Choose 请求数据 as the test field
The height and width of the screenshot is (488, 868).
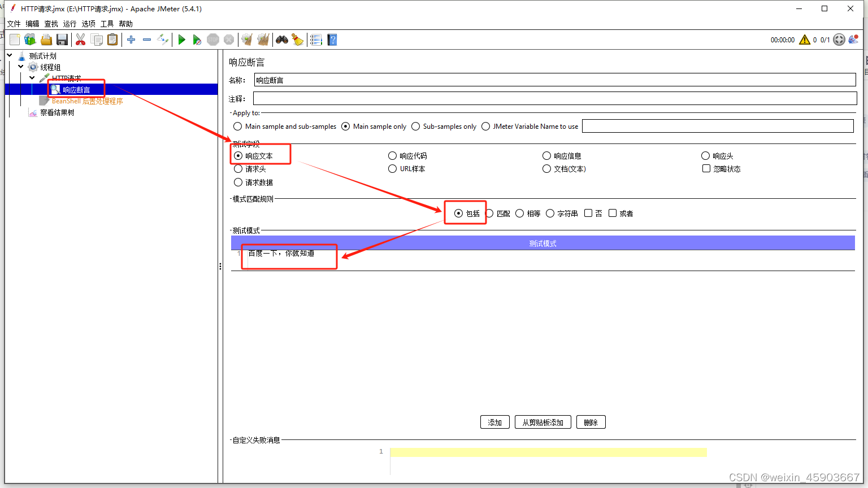(x=253, y=182)
